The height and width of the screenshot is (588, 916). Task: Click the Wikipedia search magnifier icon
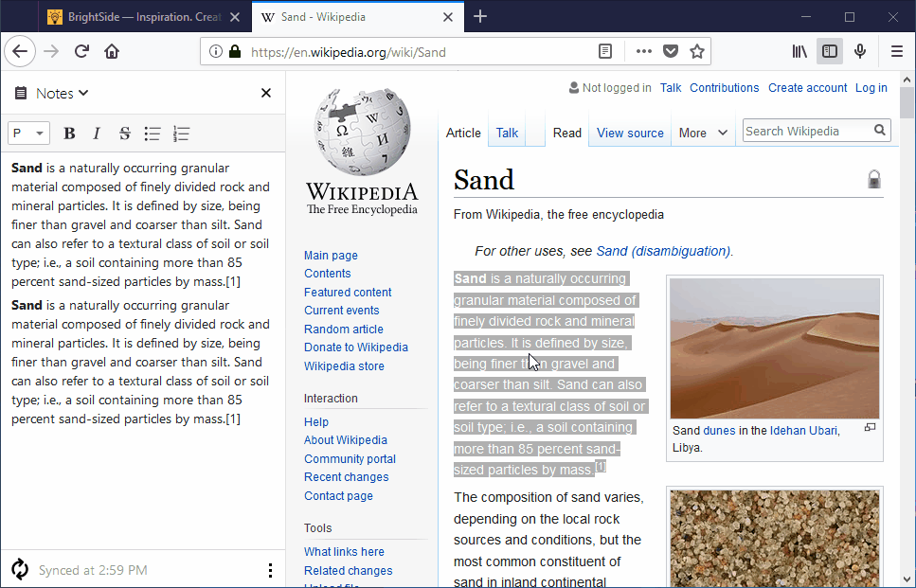(880, 131)
